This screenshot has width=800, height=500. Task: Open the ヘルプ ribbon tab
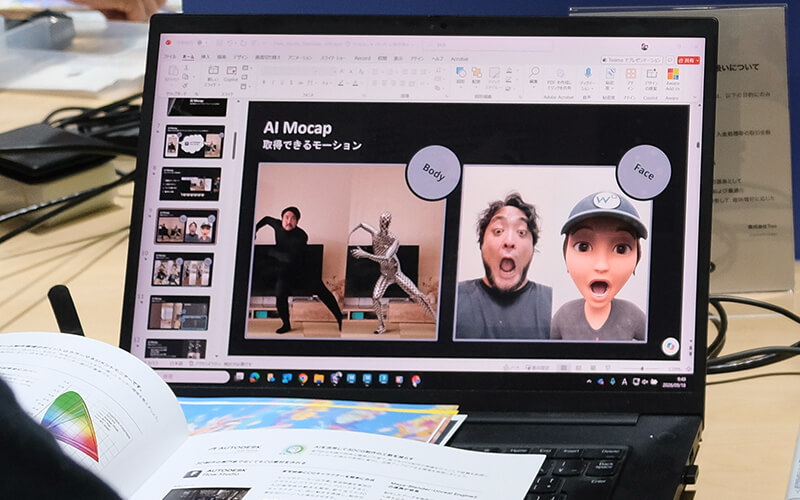pyautogui.click(x=437, y=59)
